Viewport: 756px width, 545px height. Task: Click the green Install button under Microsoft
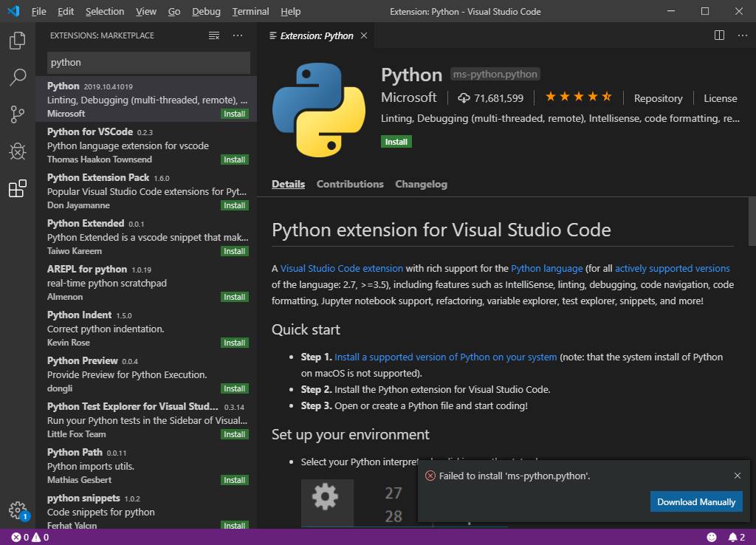(396, 142)
